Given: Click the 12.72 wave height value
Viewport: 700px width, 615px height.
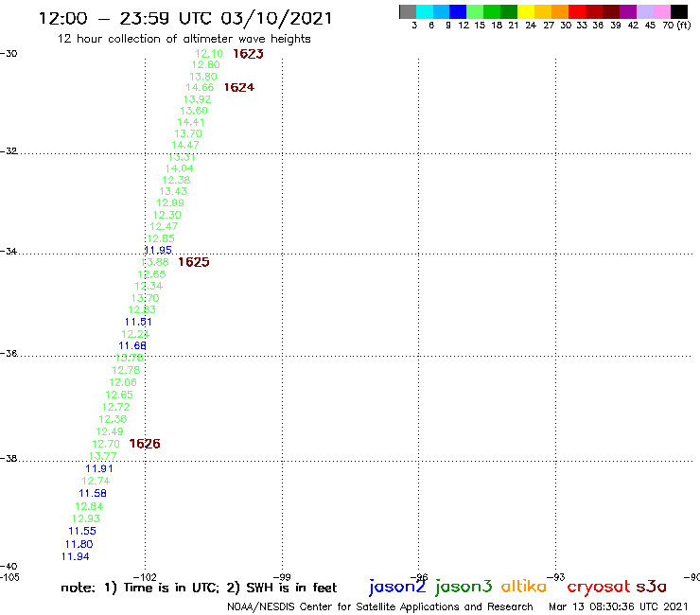Looking at the screenshot, I should pyautogui.click(x=116, y=408).
